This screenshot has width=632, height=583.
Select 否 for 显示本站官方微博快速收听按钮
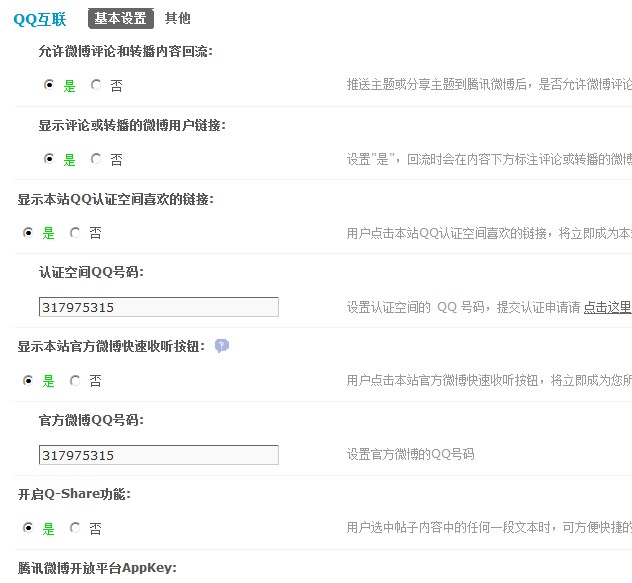point(75,381)
